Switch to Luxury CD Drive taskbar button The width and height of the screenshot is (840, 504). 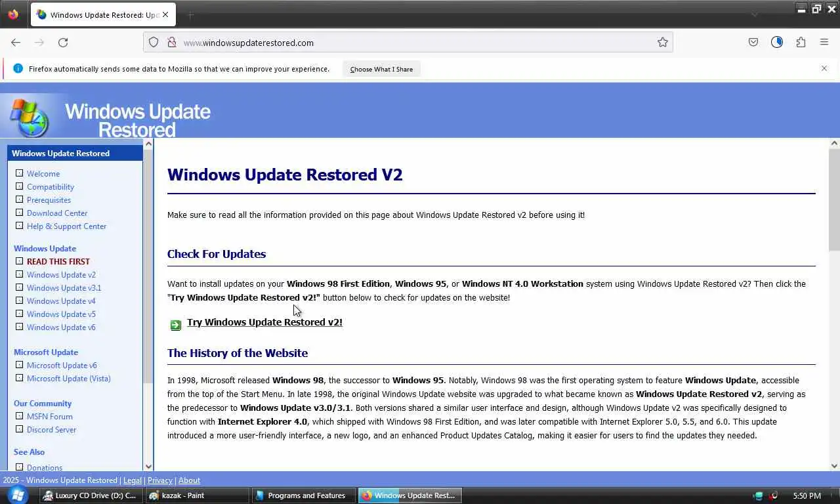tap(91, 495)
